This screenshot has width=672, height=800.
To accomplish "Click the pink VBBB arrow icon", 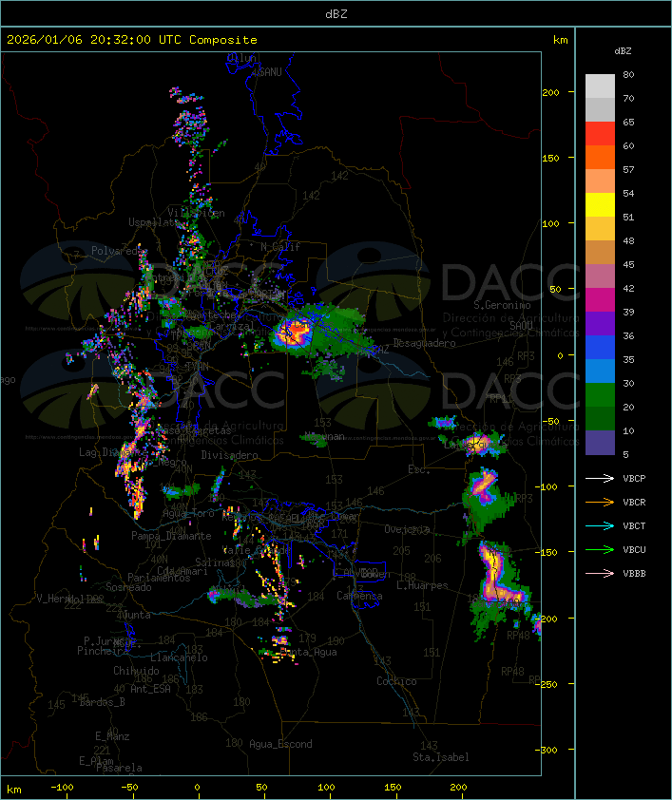I will click(601, 573).
